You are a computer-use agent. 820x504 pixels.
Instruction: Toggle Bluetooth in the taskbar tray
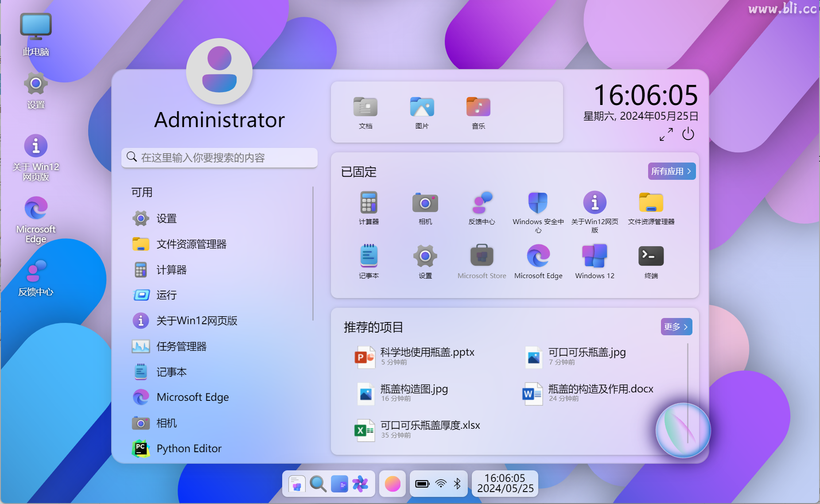458,484
